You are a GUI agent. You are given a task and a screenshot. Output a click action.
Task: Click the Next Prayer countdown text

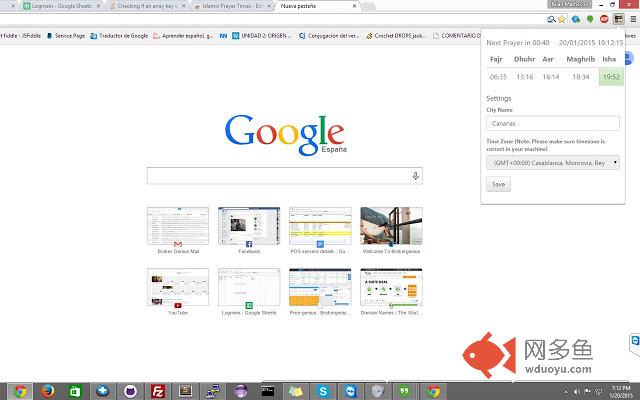[x=518, y=42]
